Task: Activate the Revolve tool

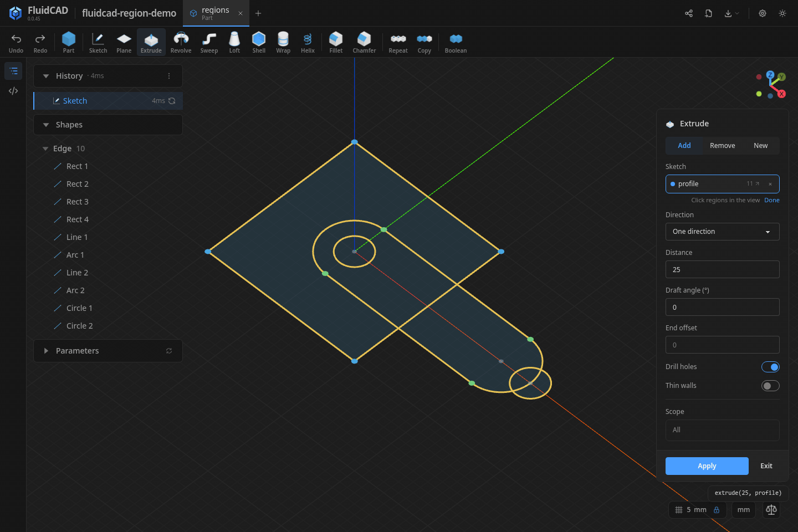Action: pos(181,42)
